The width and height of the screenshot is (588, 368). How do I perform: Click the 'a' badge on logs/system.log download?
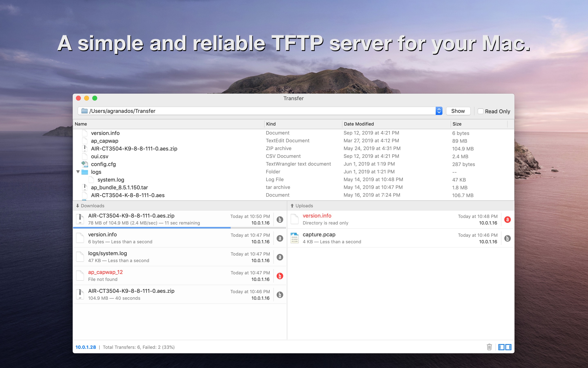tap(280, 257)
